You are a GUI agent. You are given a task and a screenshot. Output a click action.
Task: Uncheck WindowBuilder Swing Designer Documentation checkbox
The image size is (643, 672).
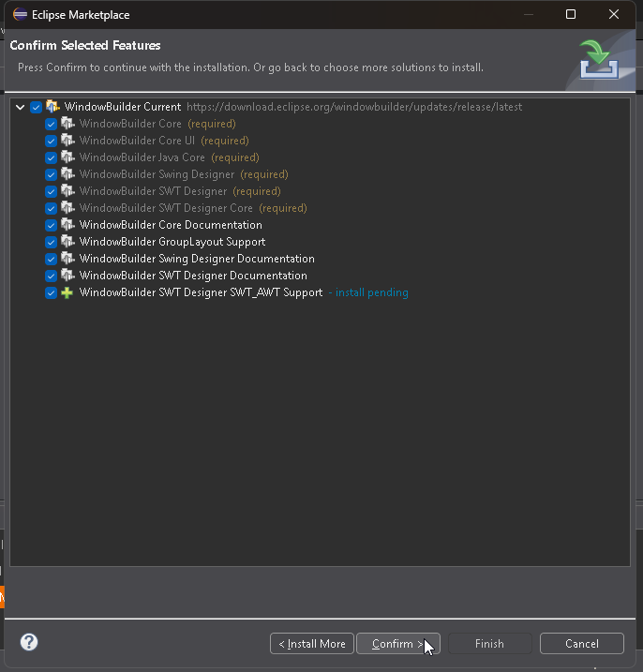click(51, 259)
